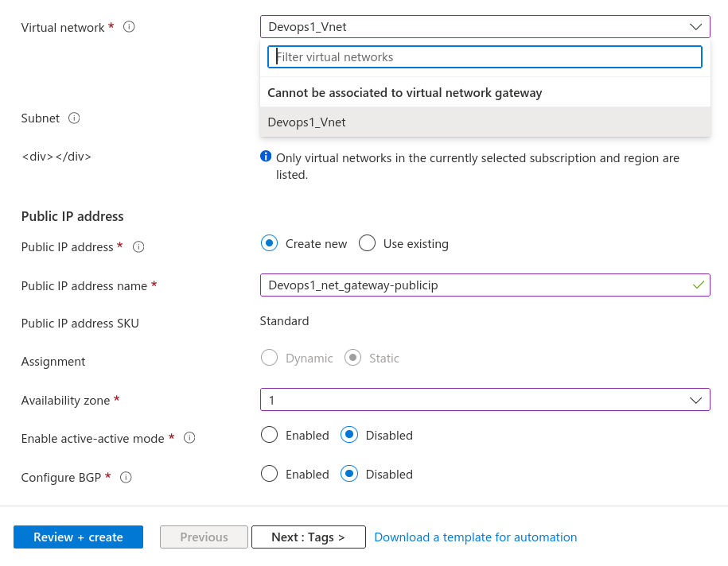Click info icon next to Public IP address
Screen dimensions: 728x566
point(138,247)
